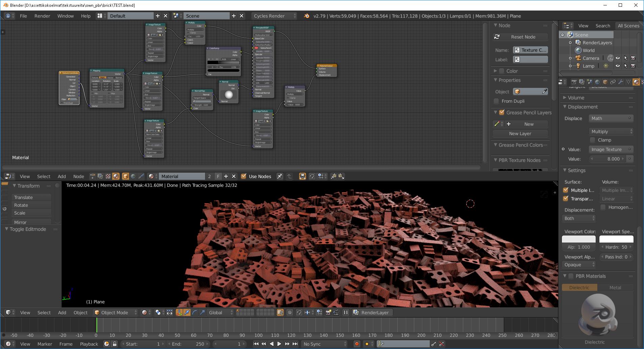Open the Data properties tab triangle icon
The image size is (644, 349).
pyautogui.click(x=628, y=82)
